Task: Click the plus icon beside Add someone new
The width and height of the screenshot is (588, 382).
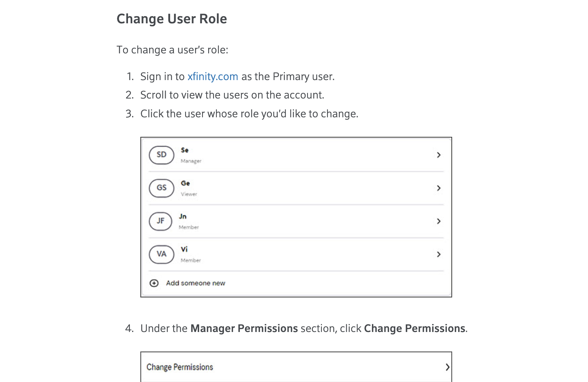Action: point(154,283)
